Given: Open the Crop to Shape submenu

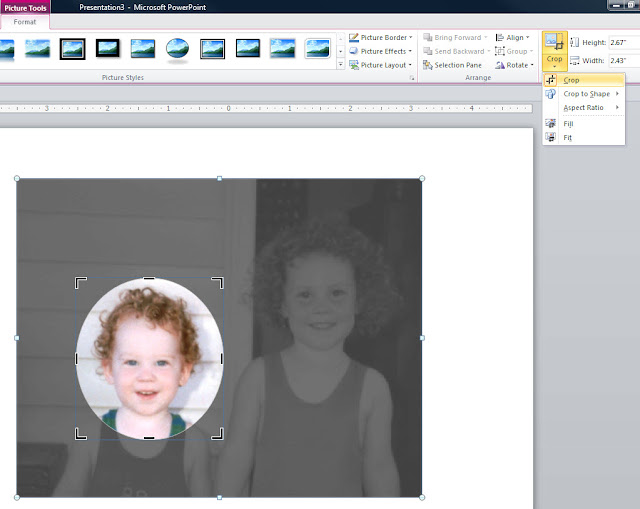Looking at the screenshot, I should [586, 94].
